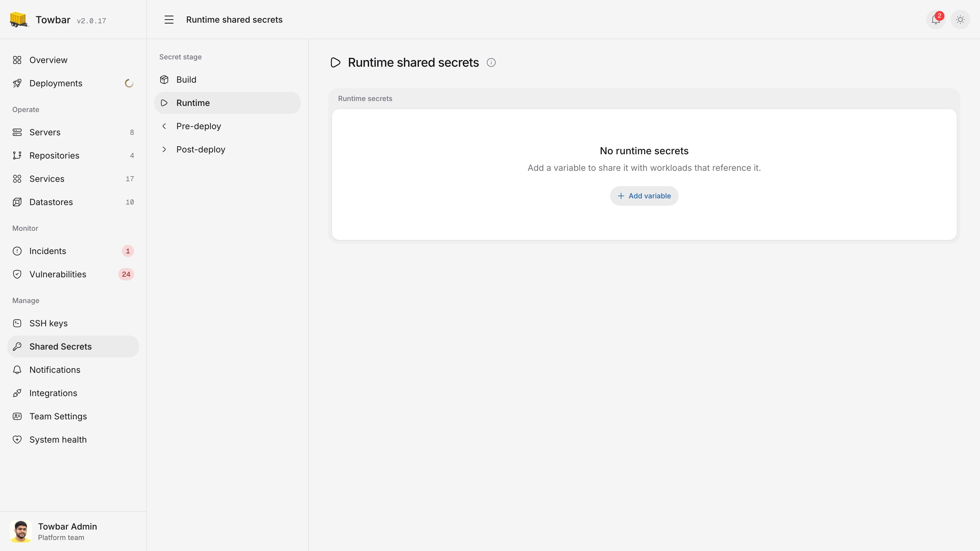Screen dimensions: 980x551
Task: Open the Post-deploy secret stage
Action: [x=228, y=149]
